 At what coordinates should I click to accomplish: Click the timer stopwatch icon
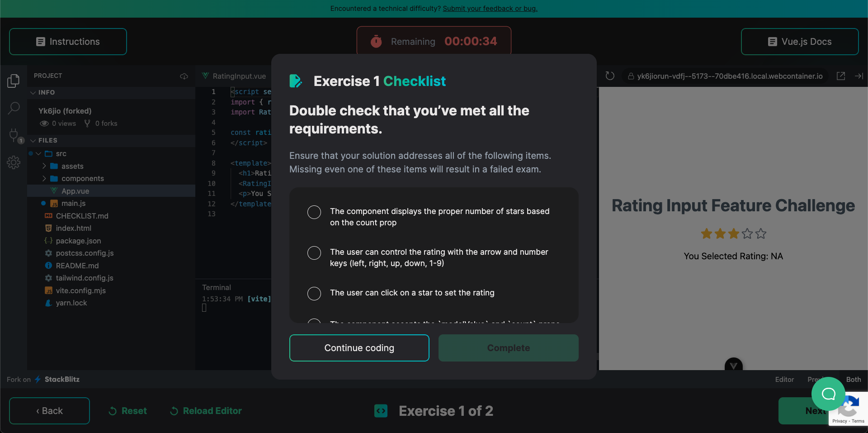pyautogui.click(x=376, y=42)
